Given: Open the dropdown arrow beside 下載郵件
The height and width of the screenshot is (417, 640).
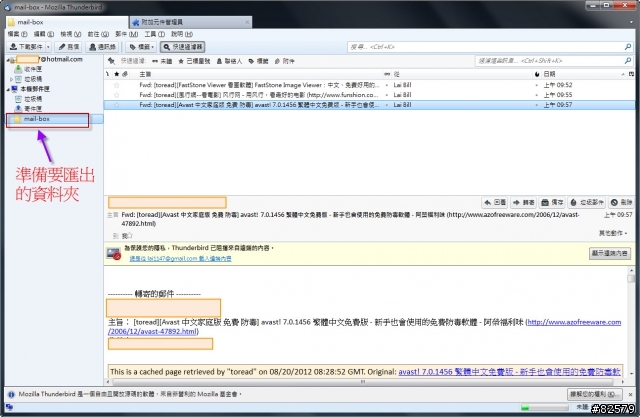Looking at the screenshot, I should (48, 47).
